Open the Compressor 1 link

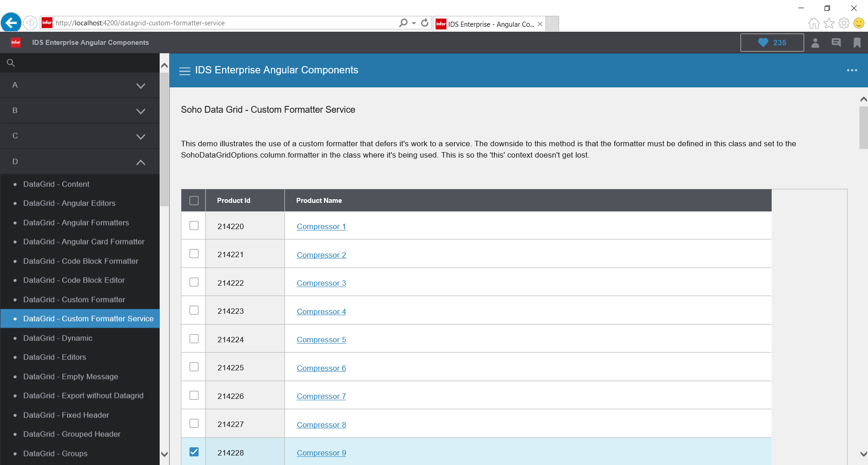321,226
